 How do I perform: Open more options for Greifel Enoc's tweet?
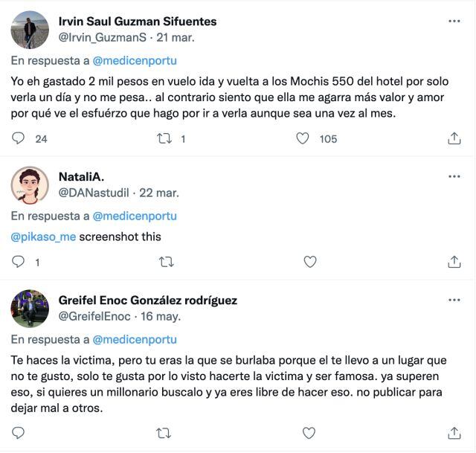pyautogui.click(x=454, y=301)
